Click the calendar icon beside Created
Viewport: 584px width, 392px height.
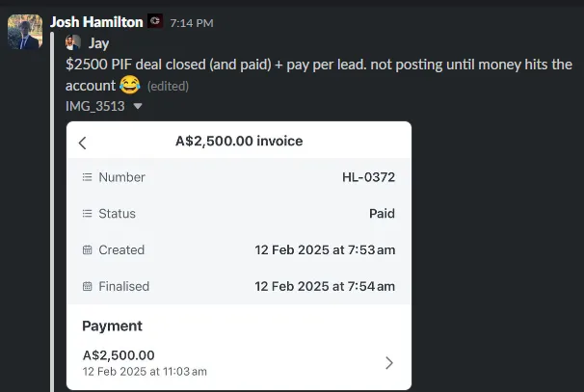pos(87,249)
